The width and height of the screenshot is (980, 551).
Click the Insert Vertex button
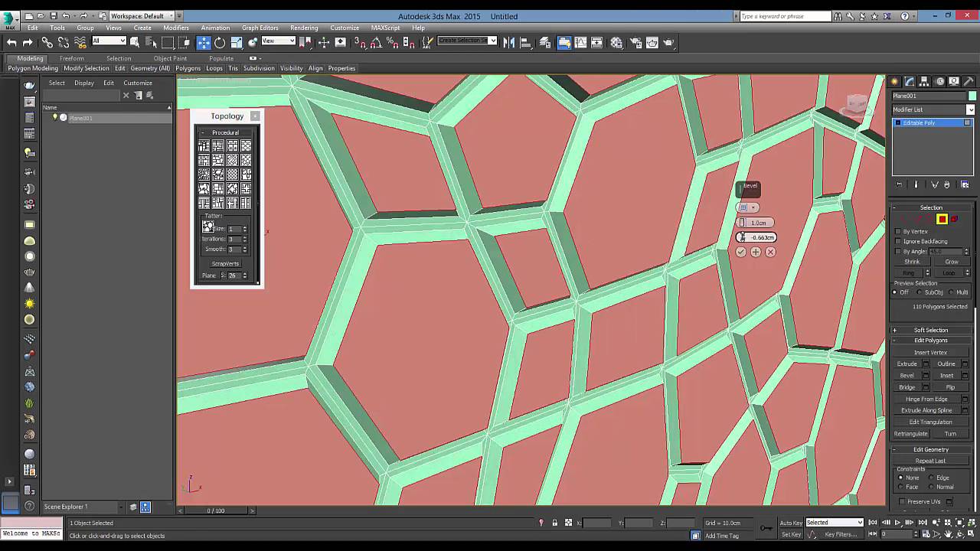click(x=930, y=353)
